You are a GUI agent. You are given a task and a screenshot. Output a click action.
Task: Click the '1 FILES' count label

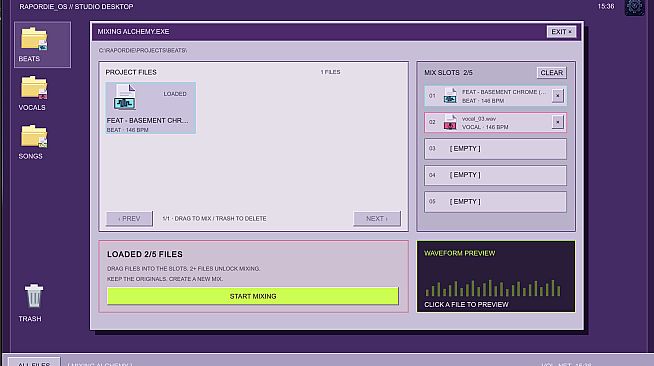coord(330,72)
